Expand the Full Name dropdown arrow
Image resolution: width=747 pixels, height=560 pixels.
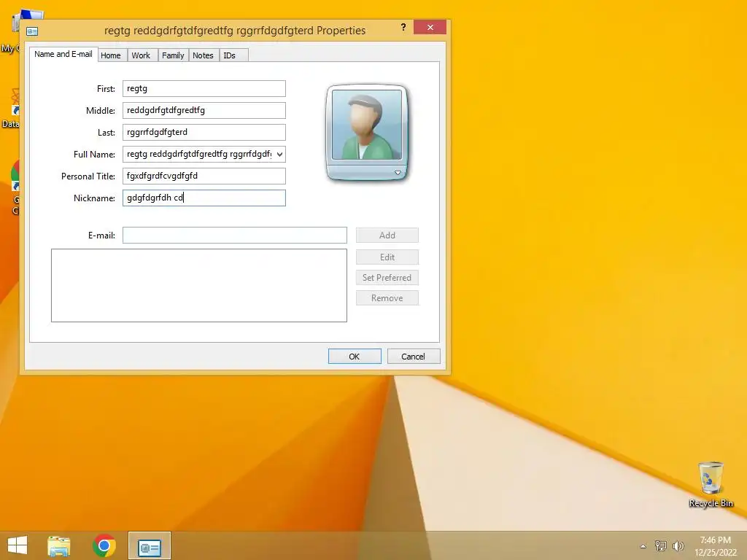point(279,155)
